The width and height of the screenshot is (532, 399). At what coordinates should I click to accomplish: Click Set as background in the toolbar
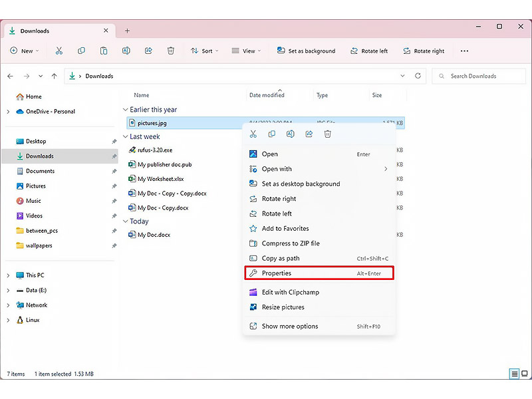click(x=307, y=51)
